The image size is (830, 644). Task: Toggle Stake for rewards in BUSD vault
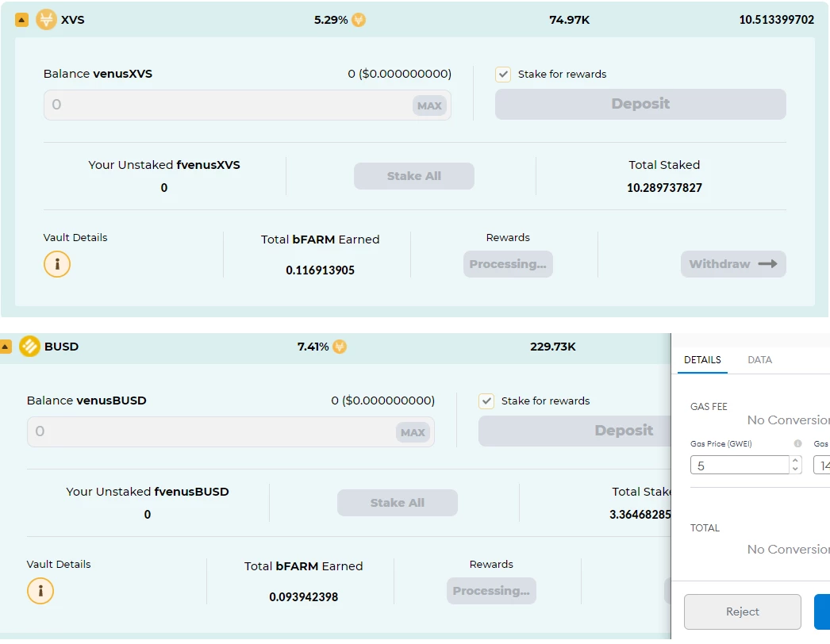click(x=486, y=401)
